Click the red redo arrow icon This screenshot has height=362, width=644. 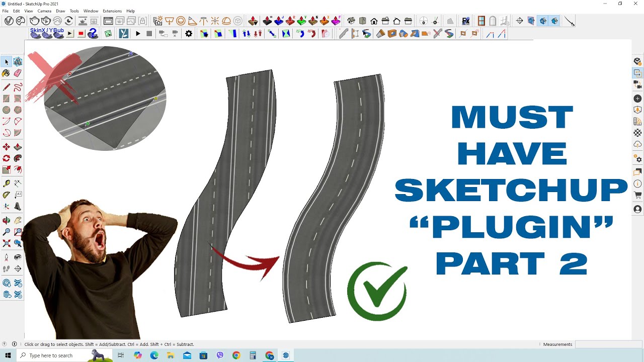point(312,34)
